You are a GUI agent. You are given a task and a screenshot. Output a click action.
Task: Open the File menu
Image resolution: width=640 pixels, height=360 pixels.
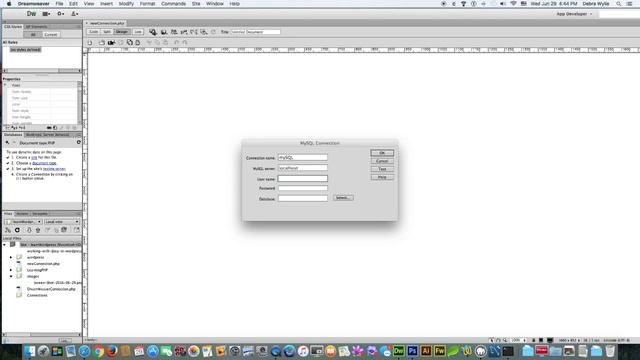click(59, 4)
